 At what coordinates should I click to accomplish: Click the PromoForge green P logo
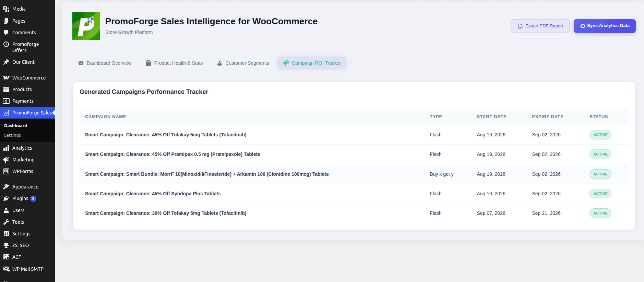coord(86,26)
